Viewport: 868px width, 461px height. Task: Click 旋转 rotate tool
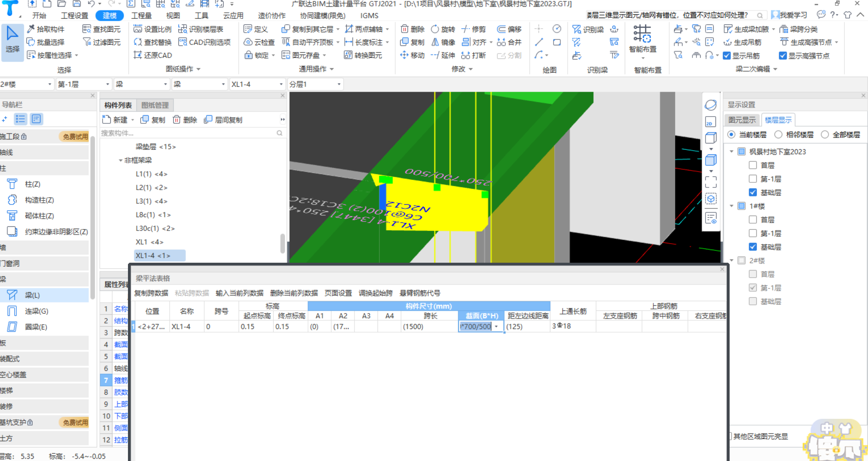click(443, 29)
